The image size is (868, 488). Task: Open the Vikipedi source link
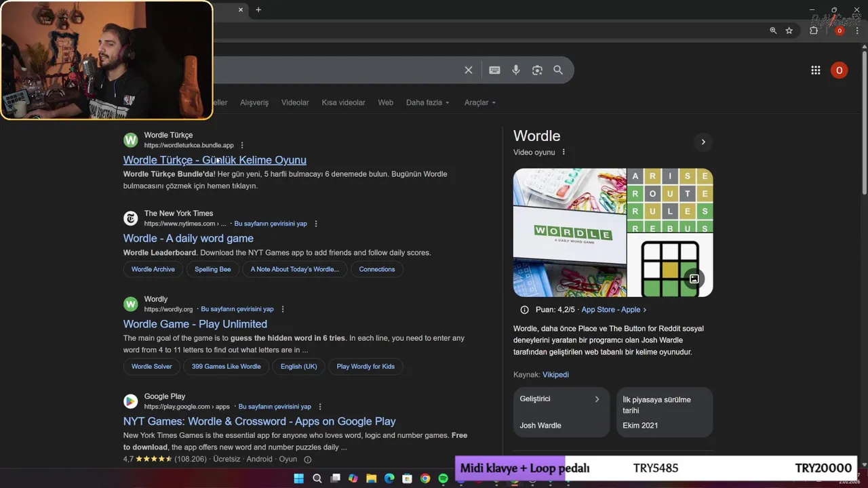pyautogui.click(x=555, y=375)
